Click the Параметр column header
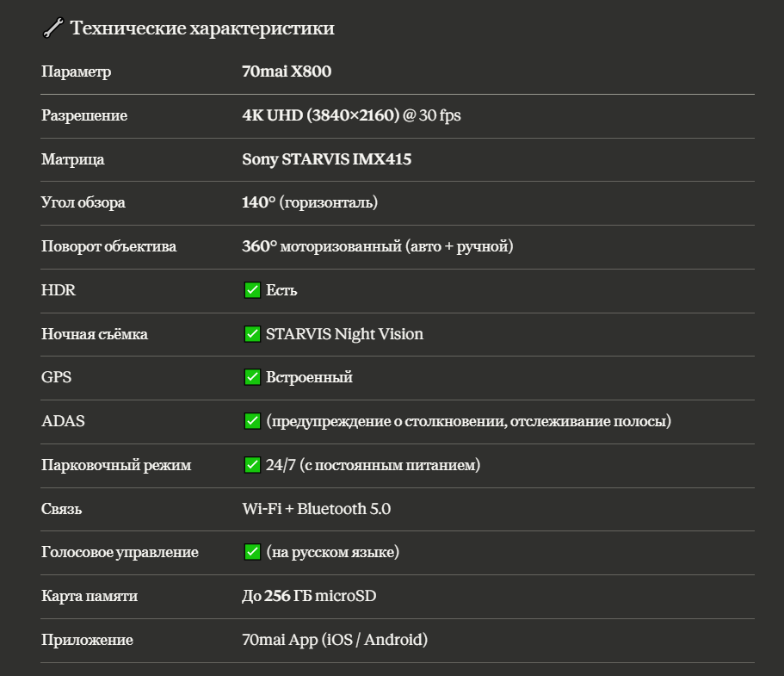 [x=77, y=71]
